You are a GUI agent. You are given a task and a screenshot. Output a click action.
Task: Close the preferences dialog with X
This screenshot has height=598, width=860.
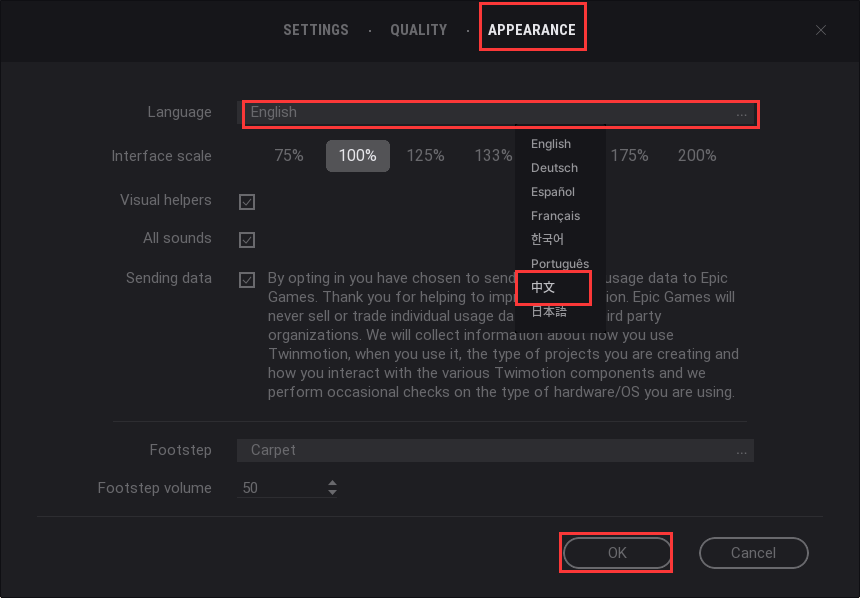coord(821,30)
